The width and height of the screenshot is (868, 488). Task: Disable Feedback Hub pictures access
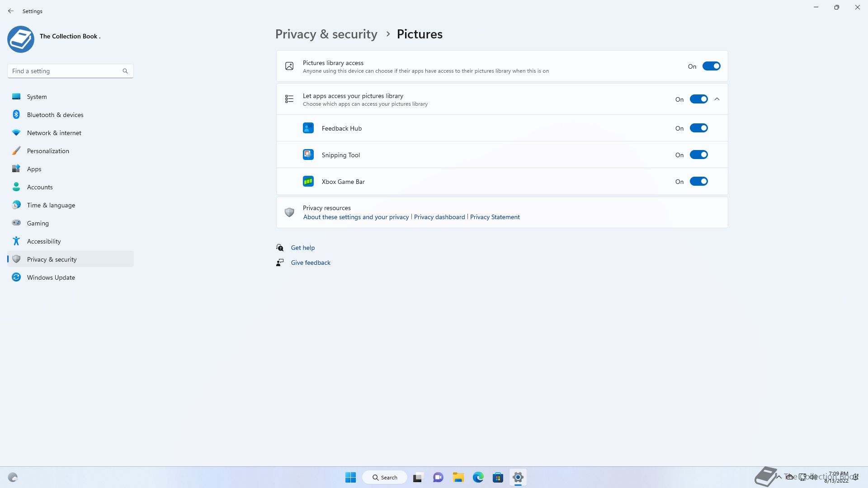tap(698, 128)
